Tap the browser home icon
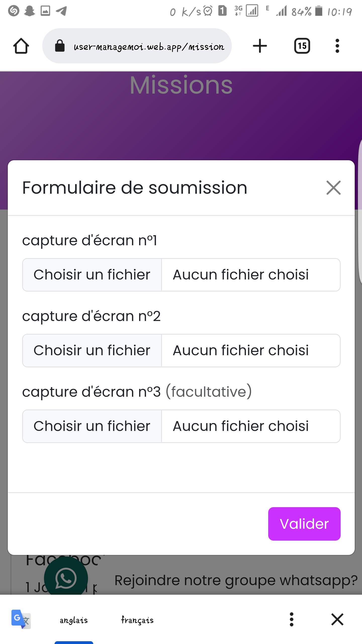This screenshot has width=362, height=644. click(21, 46)
